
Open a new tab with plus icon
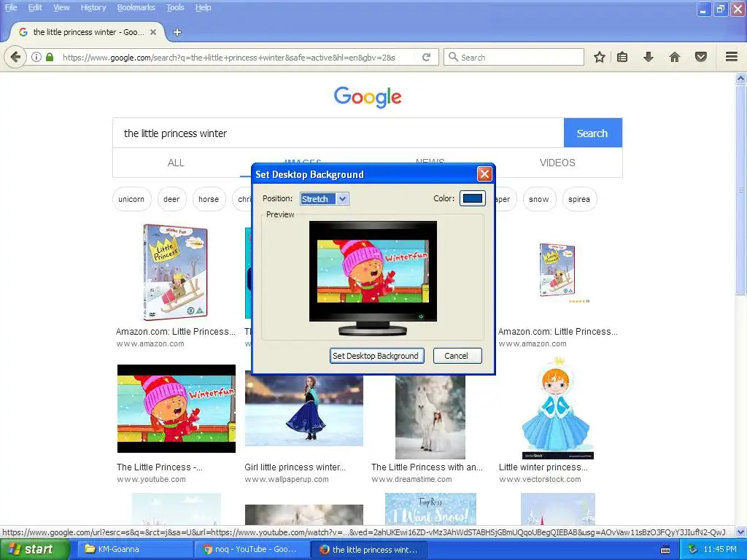click(x=177, y=32)
